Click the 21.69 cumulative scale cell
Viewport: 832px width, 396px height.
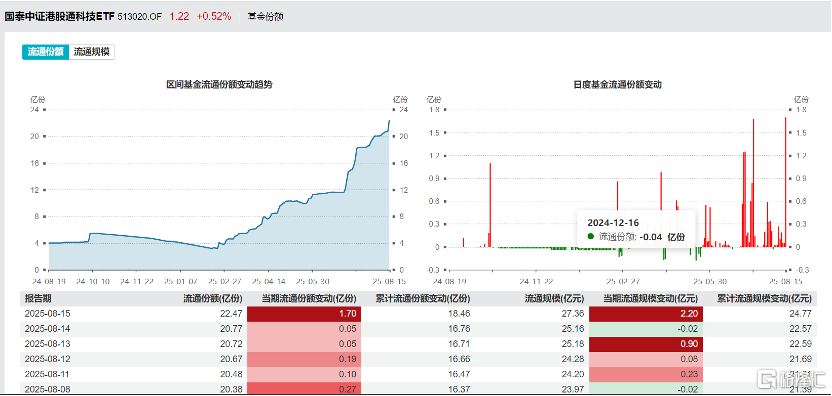[801, 359]
